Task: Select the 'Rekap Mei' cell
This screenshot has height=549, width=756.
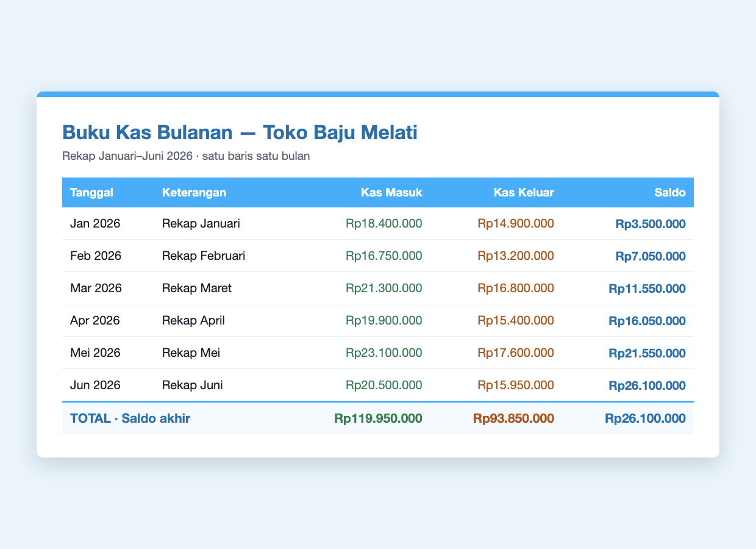Action: (190, 353)
